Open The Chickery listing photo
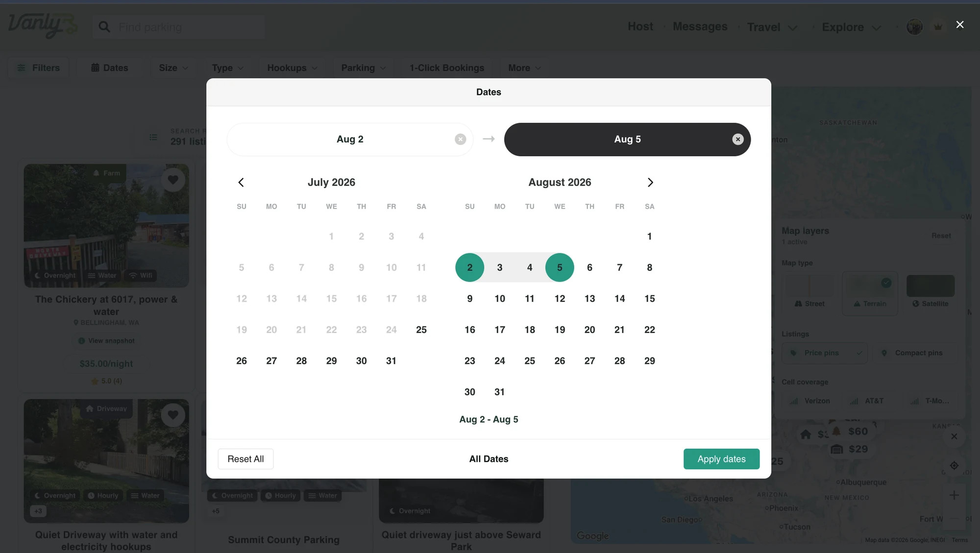This screenshot has width=980, height=553. click(x=106, y=225)
